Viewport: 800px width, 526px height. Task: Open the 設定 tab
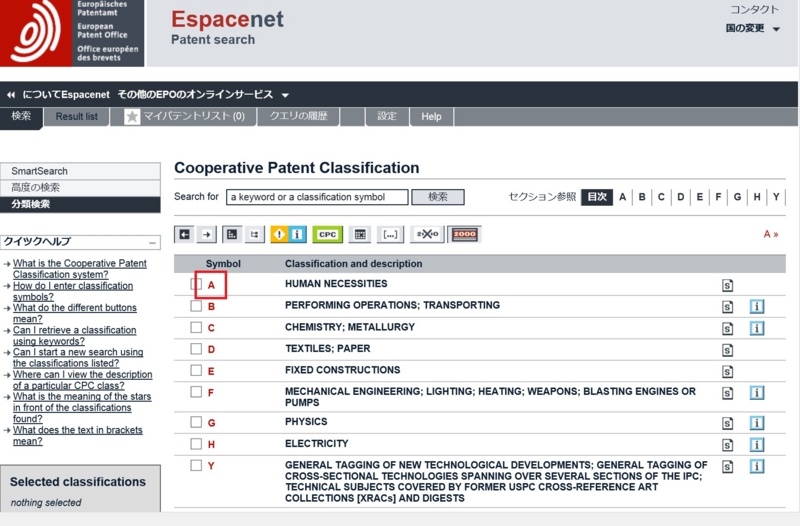click(x=387, y=116)
